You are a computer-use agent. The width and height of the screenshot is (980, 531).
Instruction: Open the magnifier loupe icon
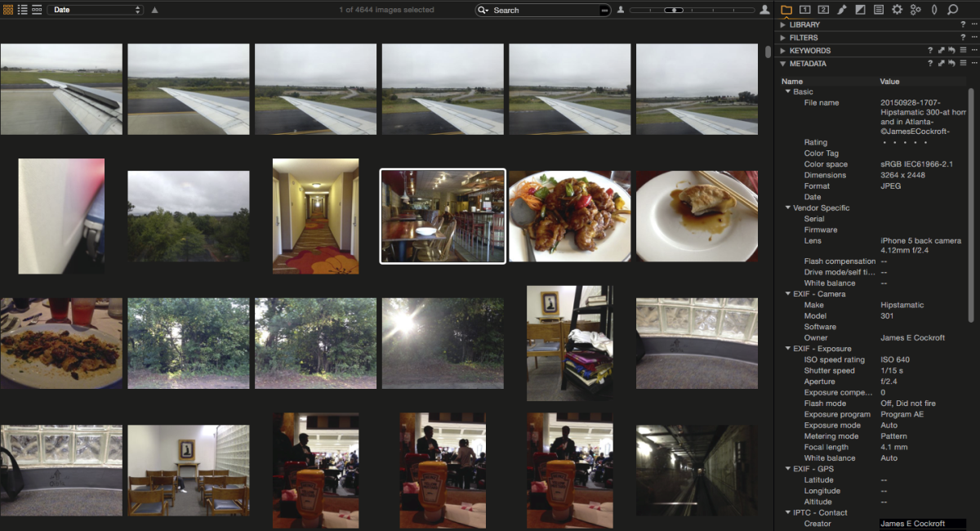(952, 10)
